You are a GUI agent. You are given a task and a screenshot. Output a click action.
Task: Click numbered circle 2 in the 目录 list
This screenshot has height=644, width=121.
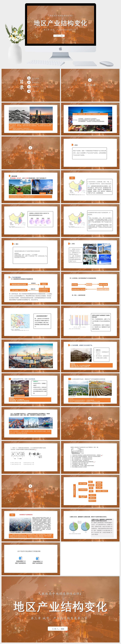click(29, 82)
